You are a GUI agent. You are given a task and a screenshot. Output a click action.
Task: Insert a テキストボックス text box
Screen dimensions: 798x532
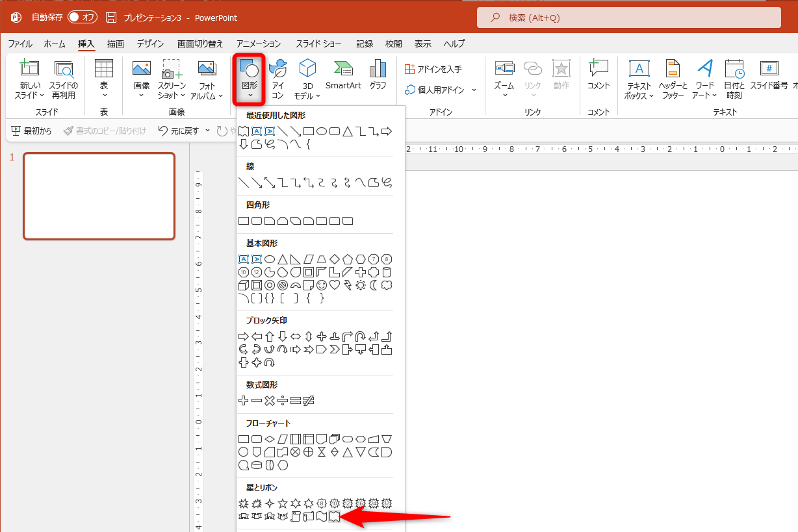coord(639,79)
